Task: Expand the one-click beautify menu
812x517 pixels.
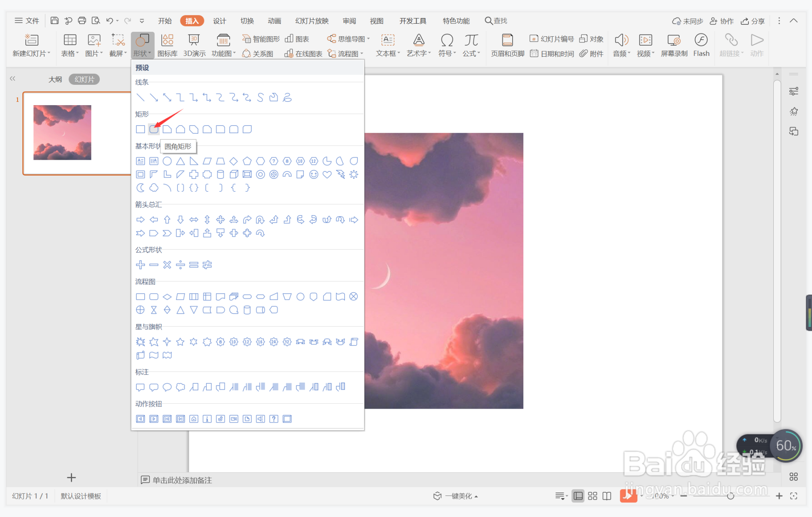Action: (x=456, y=496)
